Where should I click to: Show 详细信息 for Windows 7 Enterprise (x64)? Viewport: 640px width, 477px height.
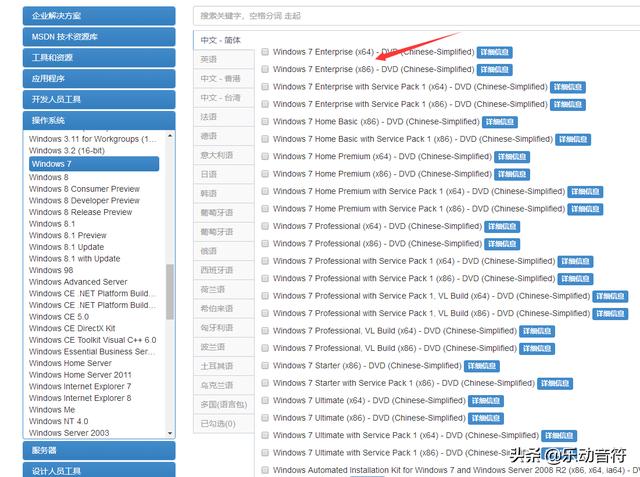pos(495,52)
